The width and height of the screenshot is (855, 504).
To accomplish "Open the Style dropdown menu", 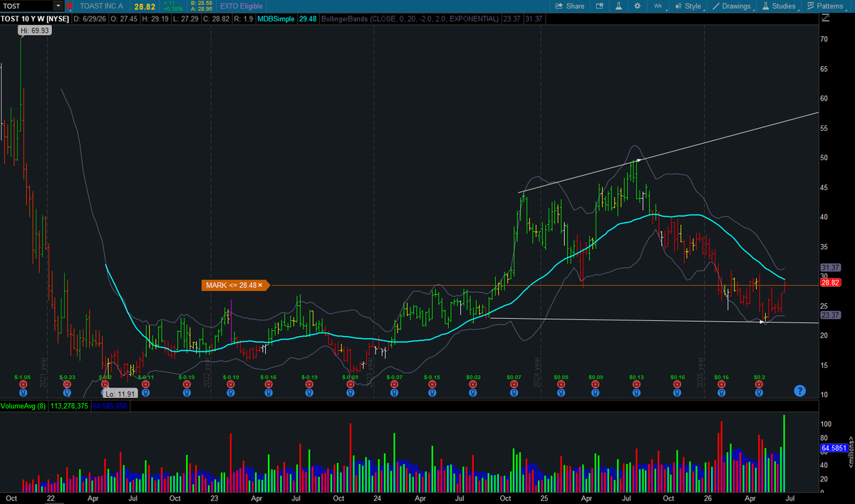I will (688, 6).
